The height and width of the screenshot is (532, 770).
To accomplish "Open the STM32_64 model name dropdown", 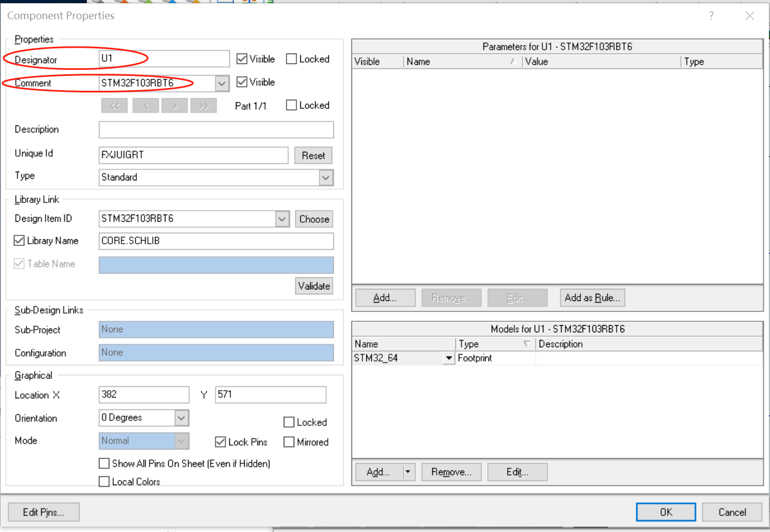I will [x=449, y=358].
